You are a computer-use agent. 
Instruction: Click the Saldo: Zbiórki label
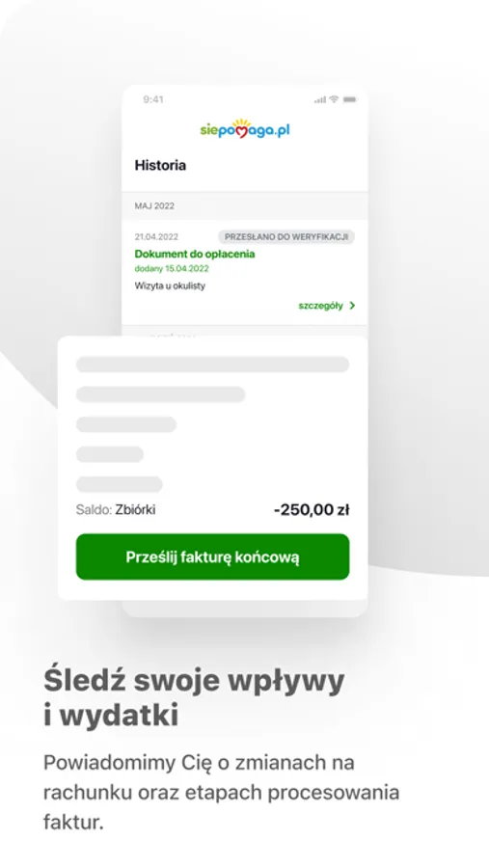coord(116,510)
